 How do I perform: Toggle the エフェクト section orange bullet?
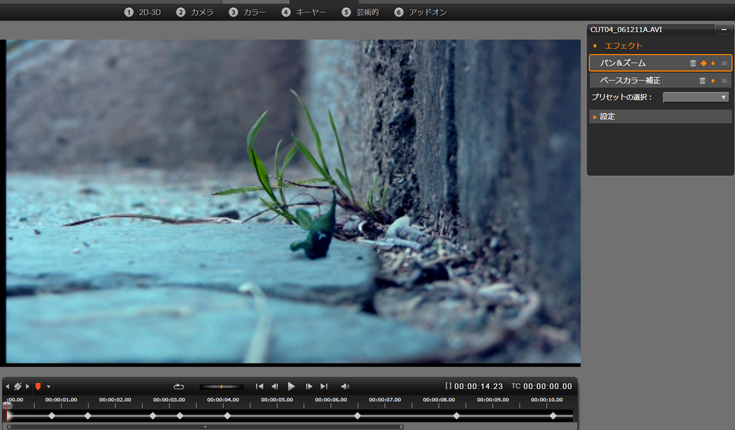pyautogui.click(x=595, y=46)
